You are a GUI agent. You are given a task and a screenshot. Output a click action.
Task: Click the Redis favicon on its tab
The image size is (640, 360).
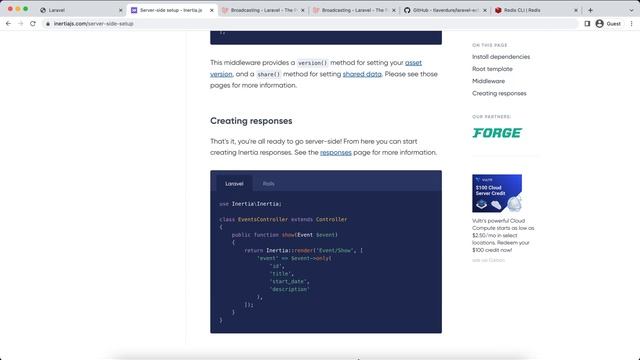click(498, 10)
